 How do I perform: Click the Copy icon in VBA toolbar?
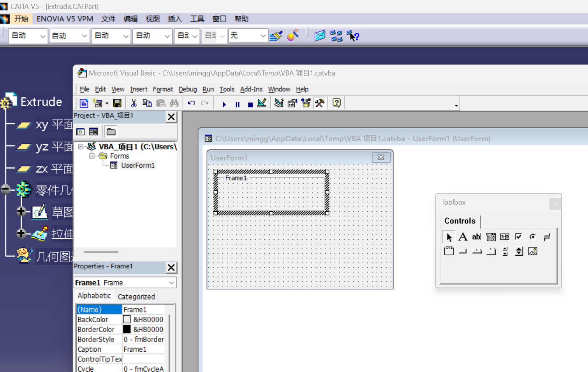[147, 103]
